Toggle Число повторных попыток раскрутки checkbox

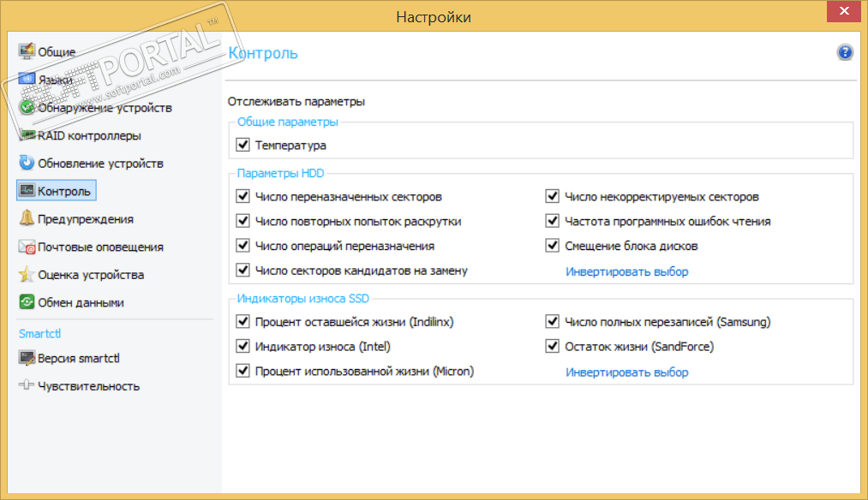click(x=243, y=221)
